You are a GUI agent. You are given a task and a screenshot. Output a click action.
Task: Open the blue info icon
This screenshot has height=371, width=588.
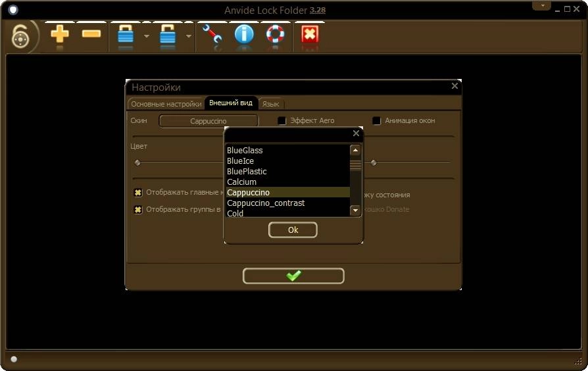pyautogui.click(x=244, y=34)
